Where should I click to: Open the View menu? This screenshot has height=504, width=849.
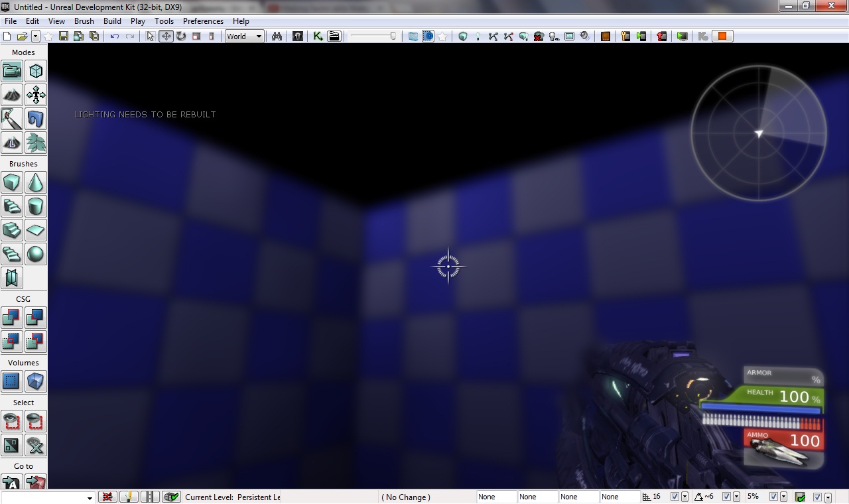[57, 21]
